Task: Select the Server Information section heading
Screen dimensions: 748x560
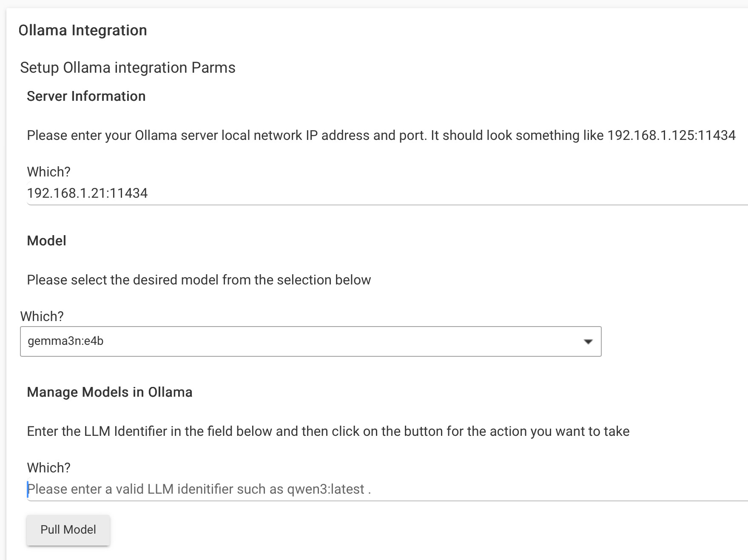Action: coord(86,97)
